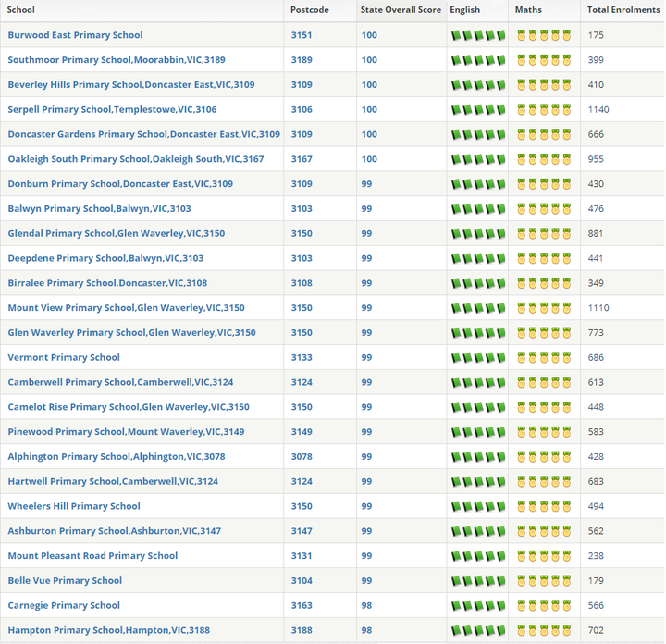The image size is (666, 644).
Task: Open Belle Vue Primary School link
Action: coord(65,580)
